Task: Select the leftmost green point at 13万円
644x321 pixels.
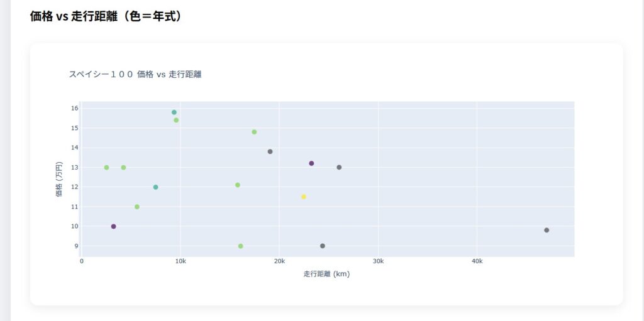Action: pyautogui.click(x=106, y=167)
